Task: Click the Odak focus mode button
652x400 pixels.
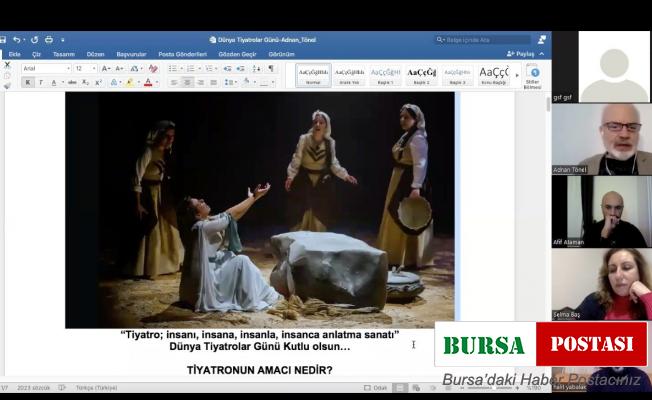Action: click(375, 388)
